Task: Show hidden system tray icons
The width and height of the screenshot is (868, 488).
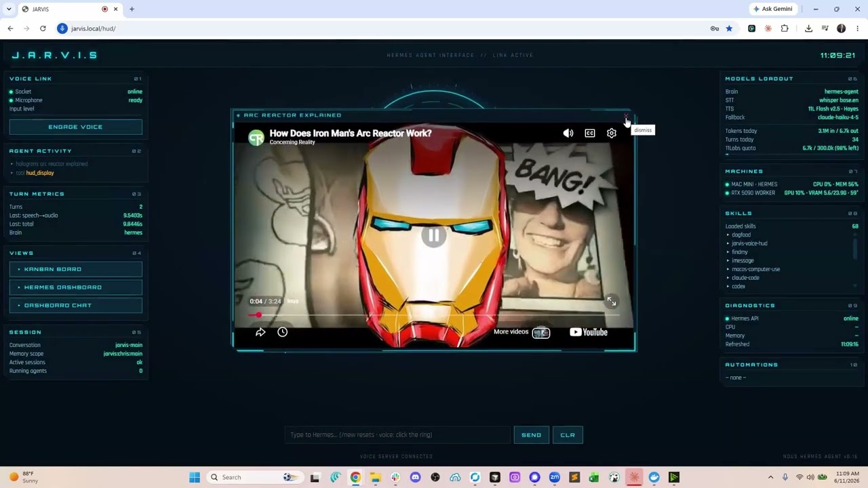Action: (x=770, y=477)
